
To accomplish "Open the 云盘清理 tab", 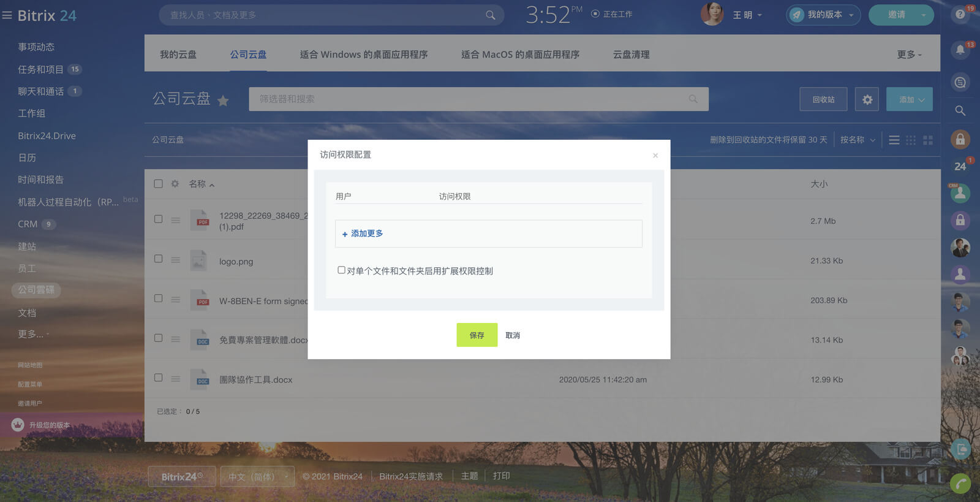I will pos(631,55).
